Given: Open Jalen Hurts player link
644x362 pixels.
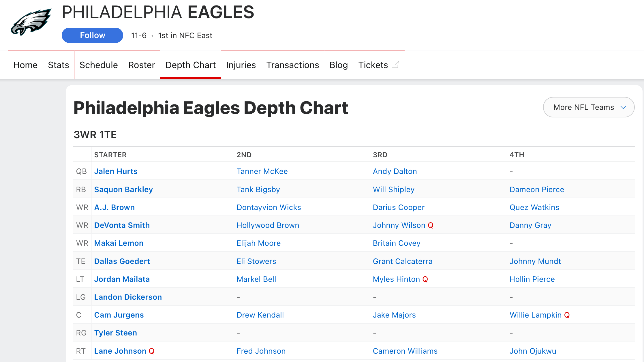Looking at the screenshot, I should (x=116, y=171).
